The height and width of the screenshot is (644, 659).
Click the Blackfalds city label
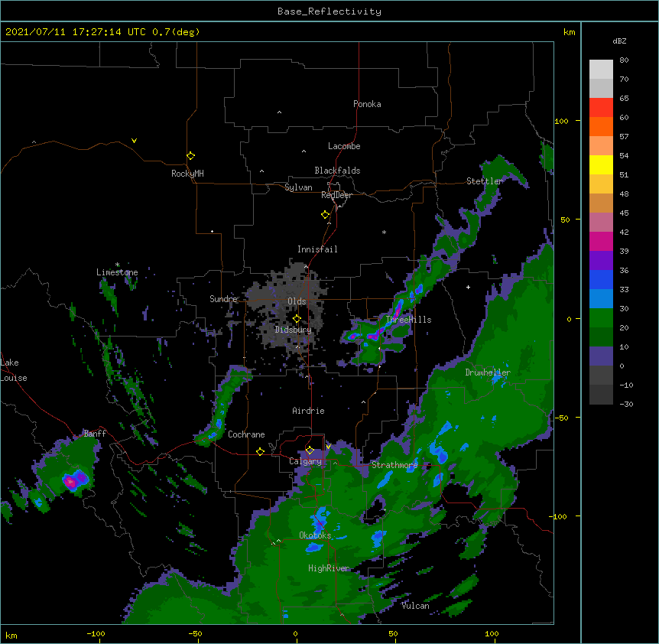coord(337,171)
